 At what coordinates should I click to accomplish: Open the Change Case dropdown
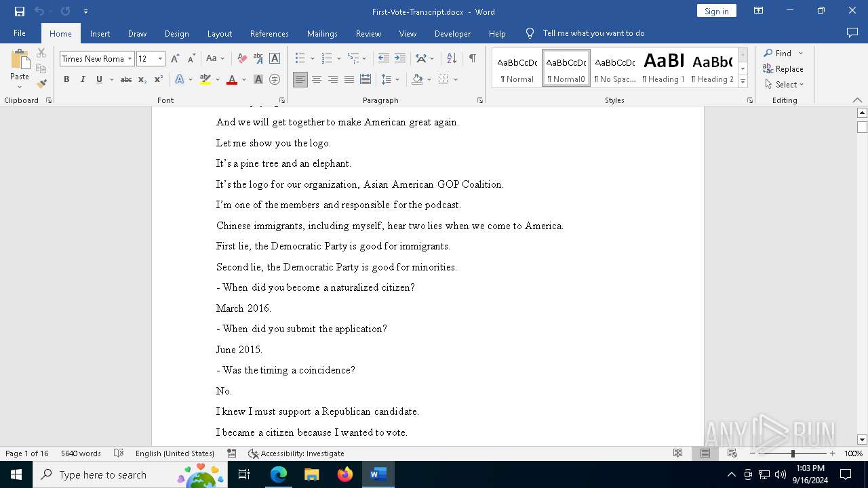coord(215,59)
